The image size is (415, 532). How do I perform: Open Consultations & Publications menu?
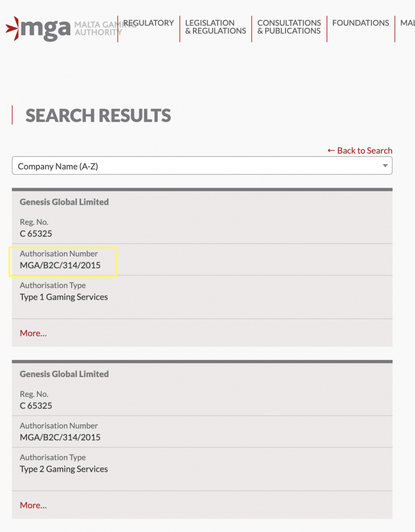click(x=289, y=27)
